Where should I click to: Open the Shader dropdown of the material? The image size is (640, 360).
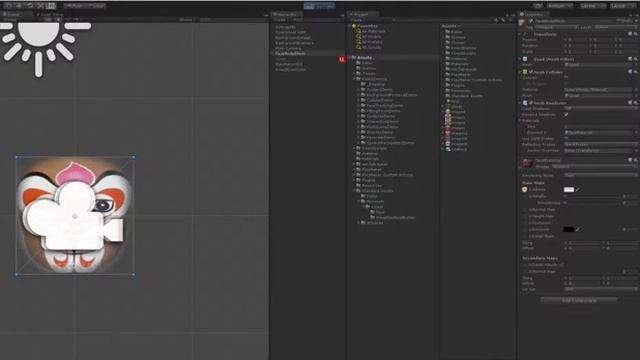point(594,167)
